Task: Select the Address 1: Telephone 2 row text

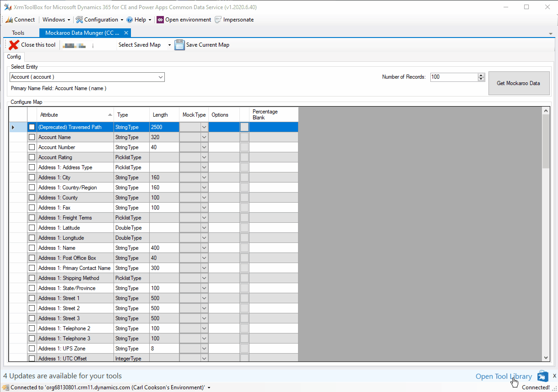Action: point(64,328)
